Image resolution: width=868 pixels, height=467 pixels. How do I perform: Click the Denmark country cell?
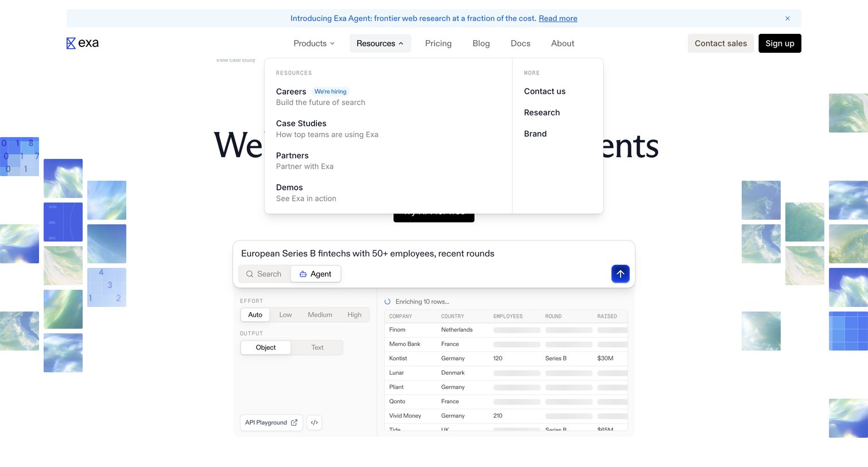453,373
